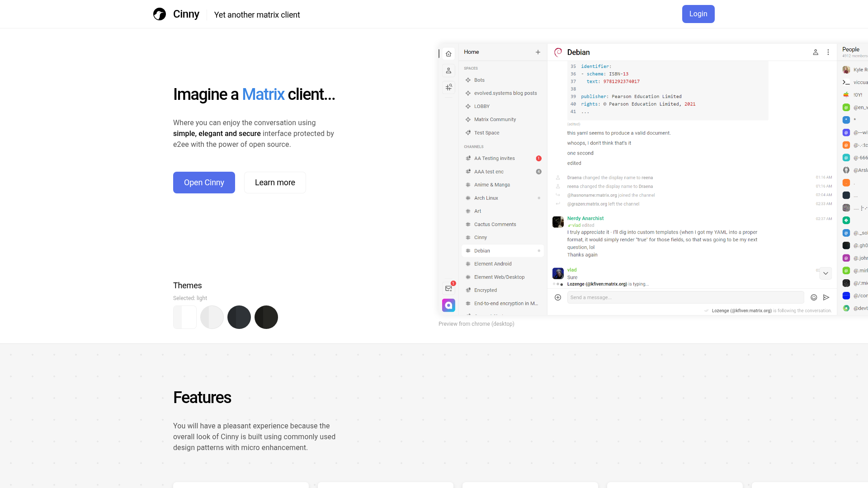
Task: Open the Matrix Community space
Action: [x=502, y=119]
